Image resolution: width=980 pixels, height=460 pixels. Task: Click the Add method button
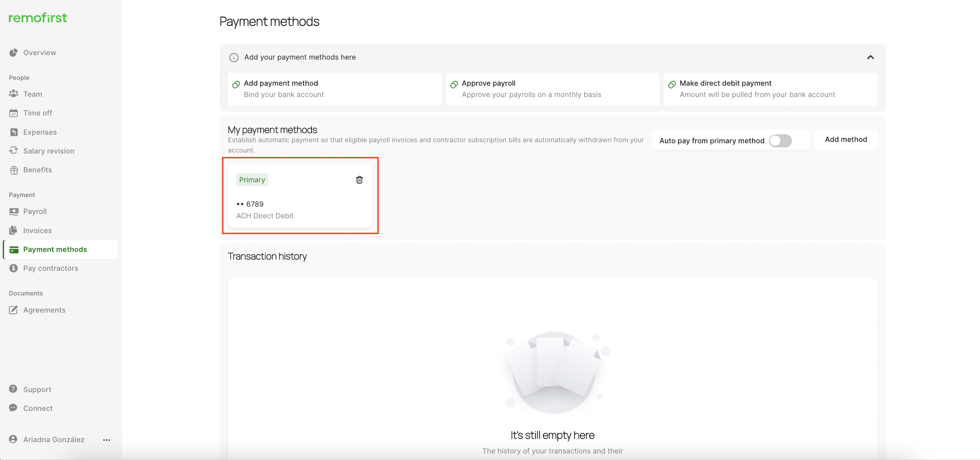pyautogui.click(x=846, y=139)
